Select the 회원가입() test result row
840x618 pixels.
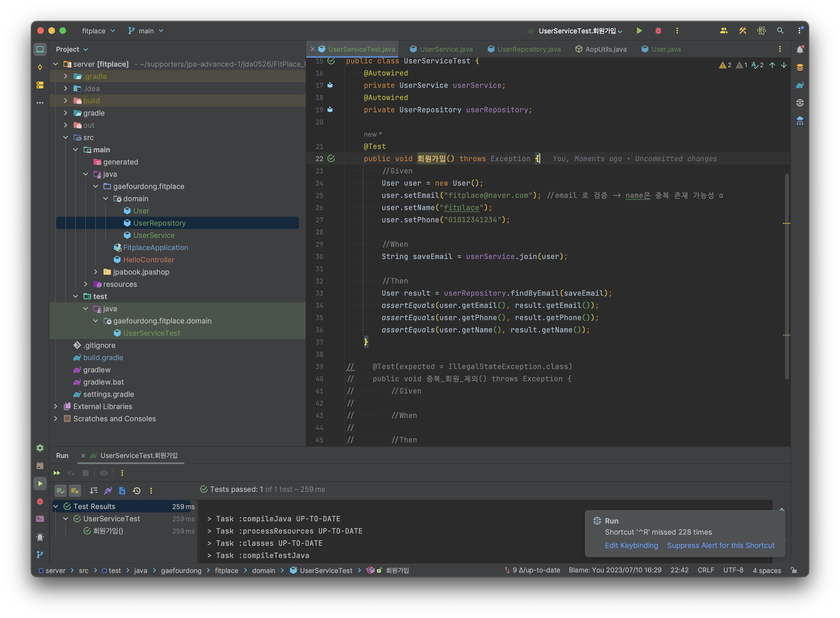click(123, 531)
